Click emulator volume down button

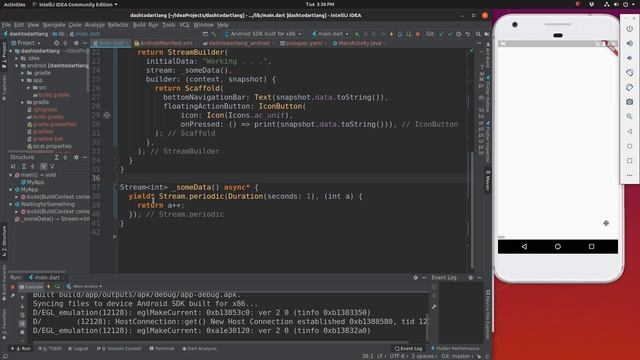point(629,58)
